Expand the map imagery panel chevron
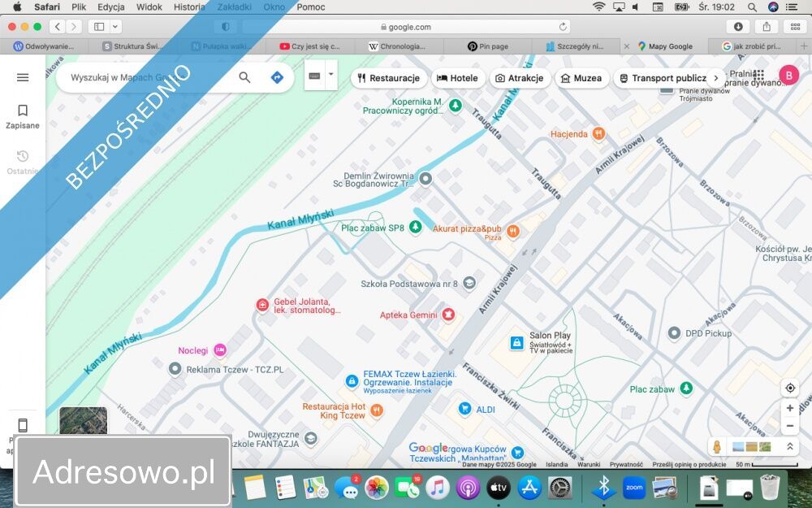 [790, 446]
